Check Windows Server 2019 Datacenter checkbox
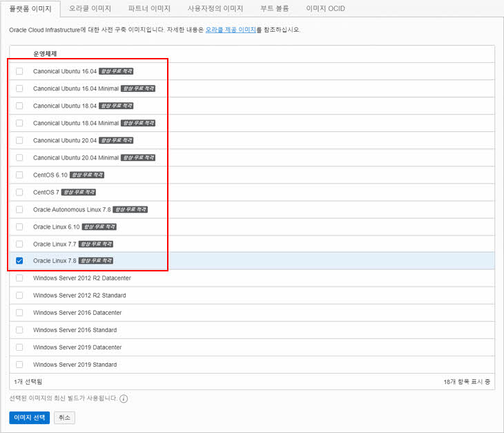 pos(19,347)
